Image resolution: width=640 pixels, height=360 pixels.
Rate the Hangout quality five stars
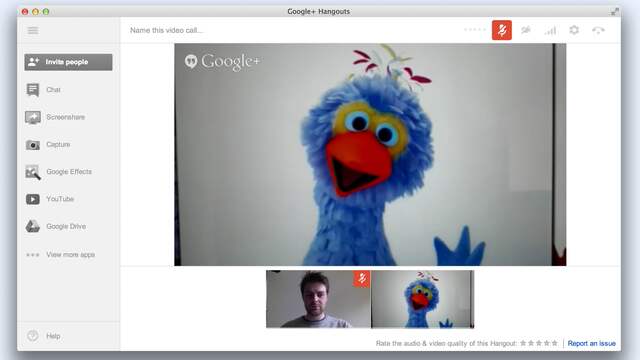pyautogui.click(x=555, y=343)
